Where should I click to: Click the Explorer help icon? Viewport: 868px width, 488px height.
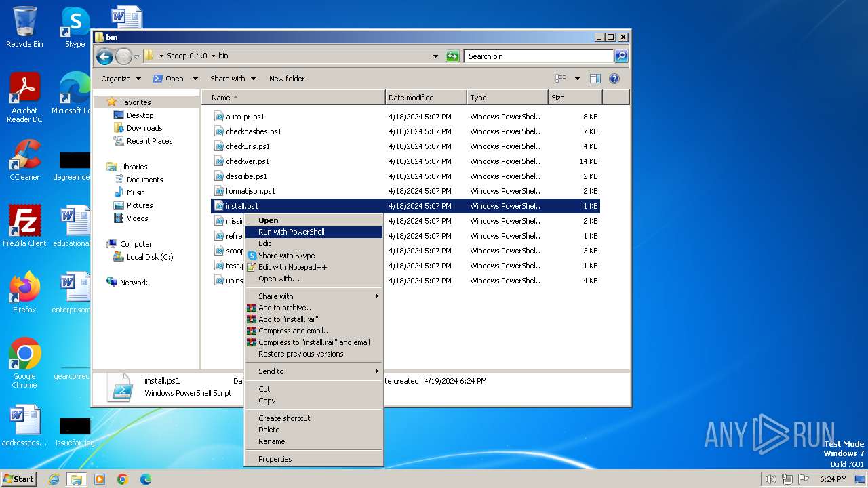click(x=614, y=79)
